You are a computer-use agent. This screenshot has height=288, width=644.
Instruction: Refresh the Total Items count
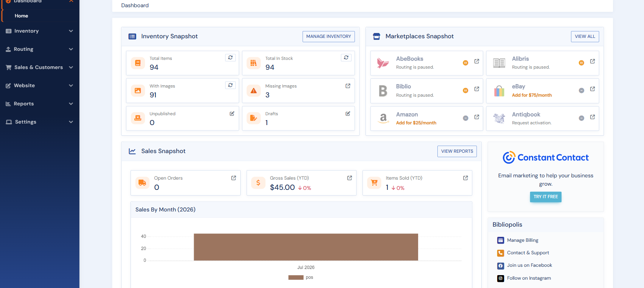[x=230, y=58]
